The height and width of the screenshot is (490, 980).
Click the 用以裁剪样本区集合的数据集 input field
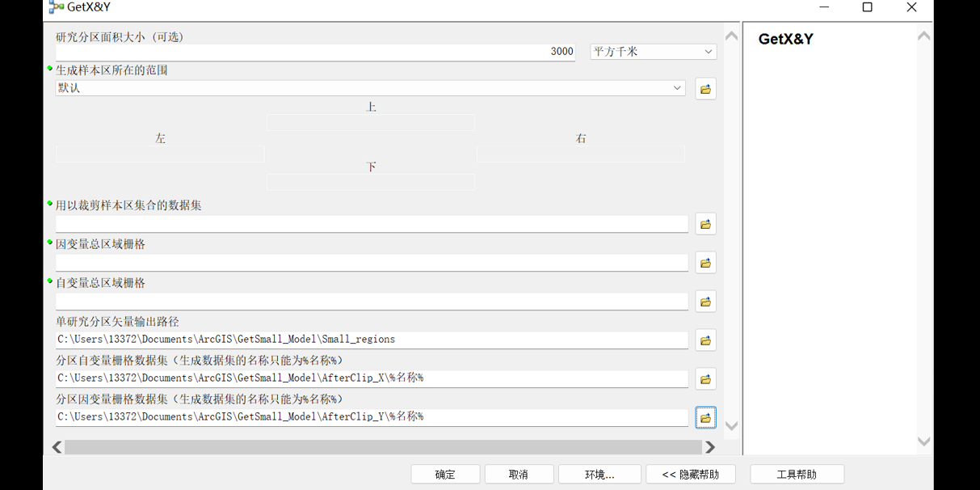click(x=372, y=224)
